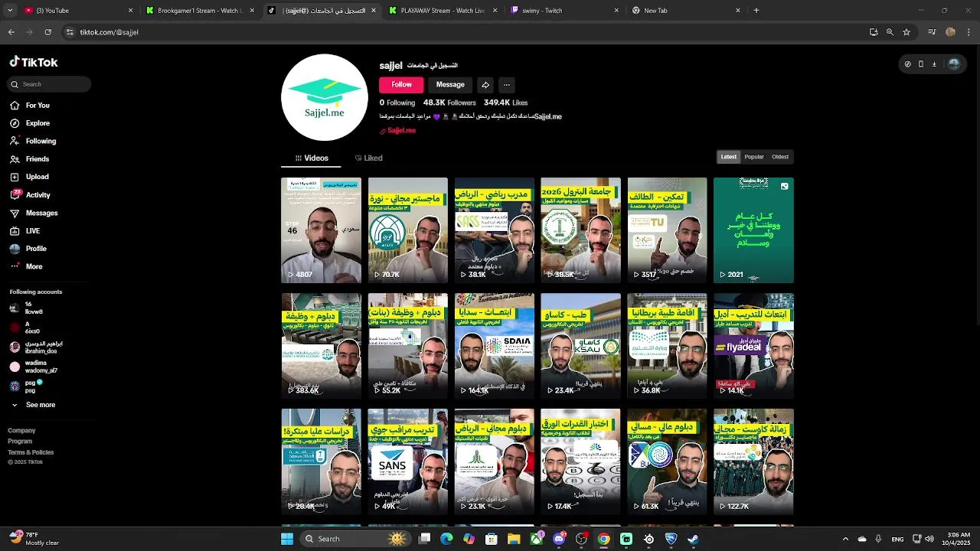
Task: Click the browser back arrow
Action: pyautogui.click(x=11, y=32)
